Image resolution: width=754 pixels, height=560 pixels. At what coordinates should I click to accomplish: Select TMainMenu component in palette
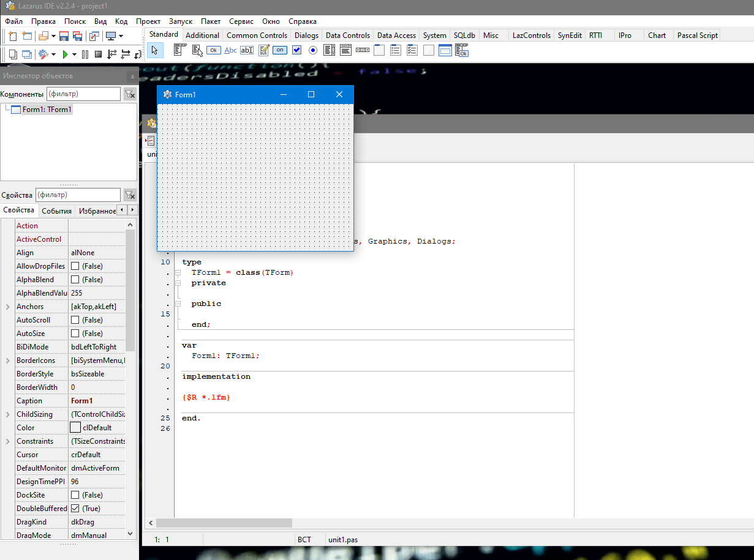click(180, 50)
